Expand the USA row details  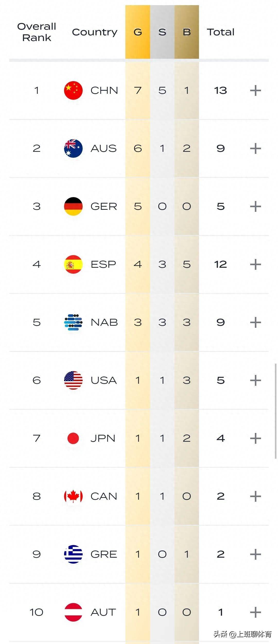point(256,380)
